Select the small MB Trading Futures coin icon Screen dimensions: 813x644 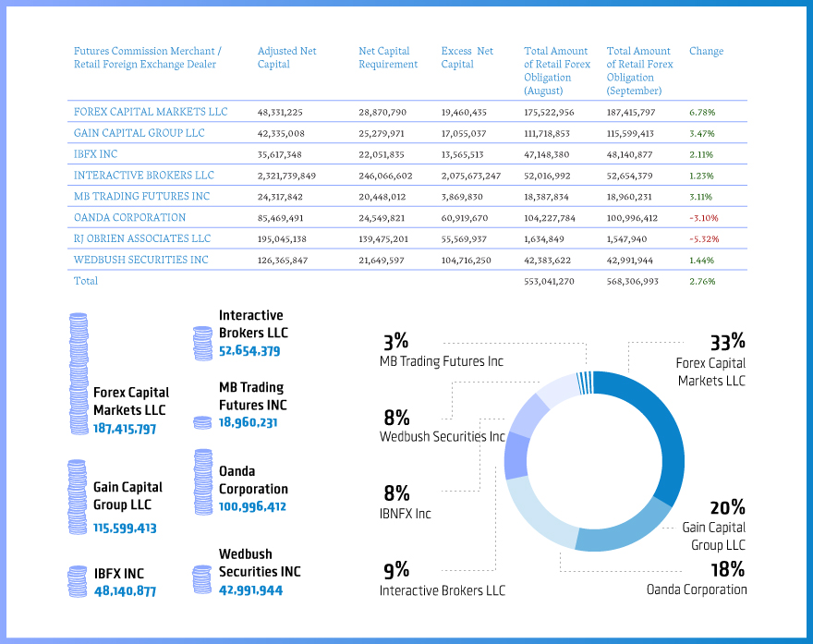pyautogui.click(x=202, y=422)
